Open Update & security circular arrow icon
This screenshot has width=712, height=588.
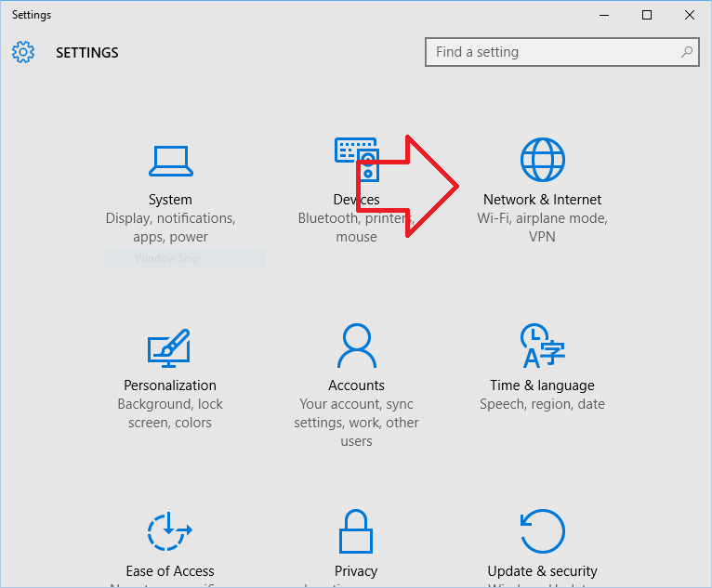pos(543,531)
